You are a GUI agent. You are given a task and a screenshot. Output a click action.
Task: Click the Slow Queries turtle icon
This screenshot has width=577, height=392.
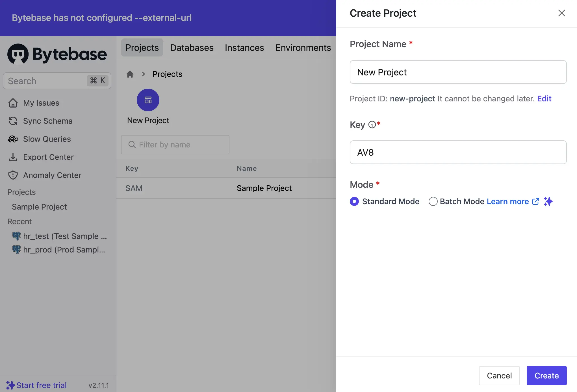click(x=13, y=139)
